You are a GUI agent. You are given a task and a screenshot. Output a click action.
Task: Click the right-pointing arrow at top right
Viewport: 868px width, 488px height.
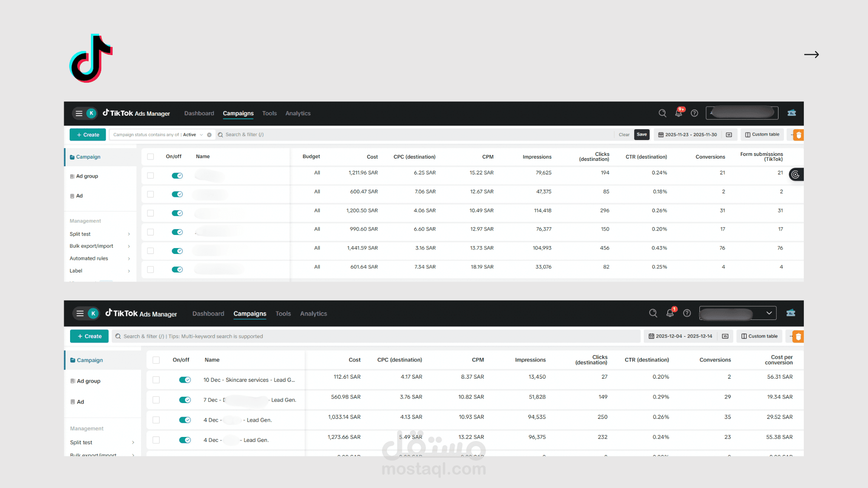pyautogui.click(x=811, y=55)
